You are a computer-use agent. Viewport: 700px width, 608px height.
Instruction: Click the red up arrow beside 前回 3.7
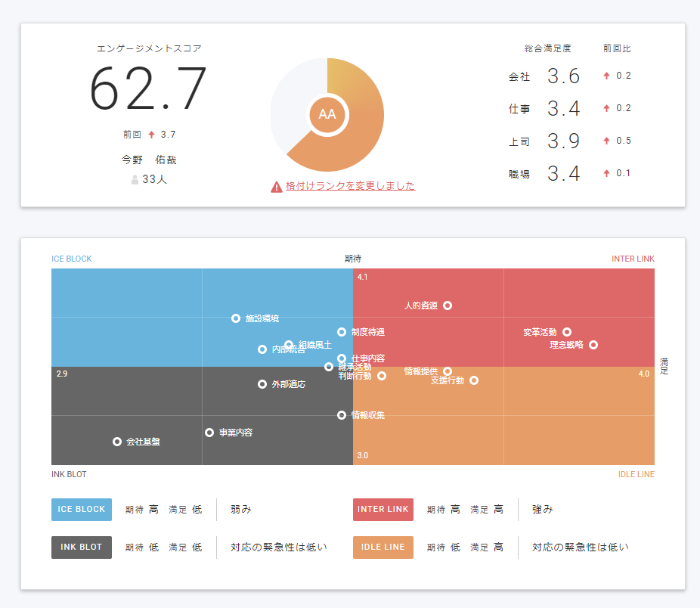[151, 135]
